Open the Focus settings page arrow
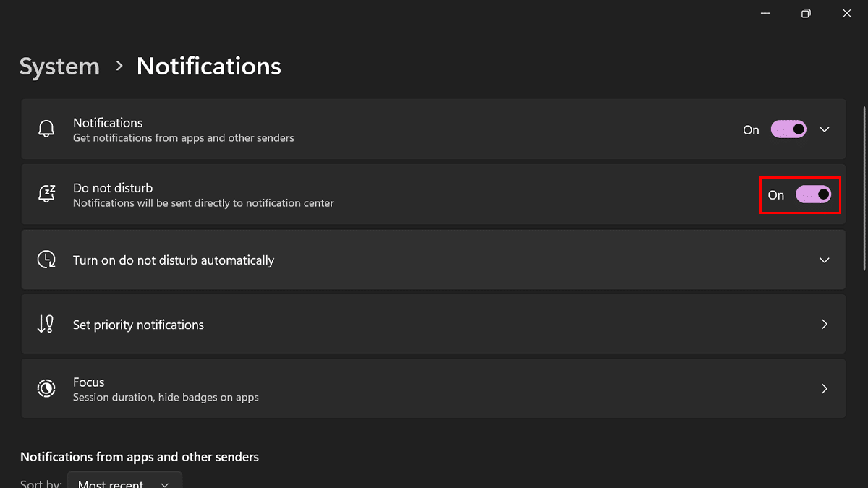Screen dimensions: 868x488 pos(824,389)
